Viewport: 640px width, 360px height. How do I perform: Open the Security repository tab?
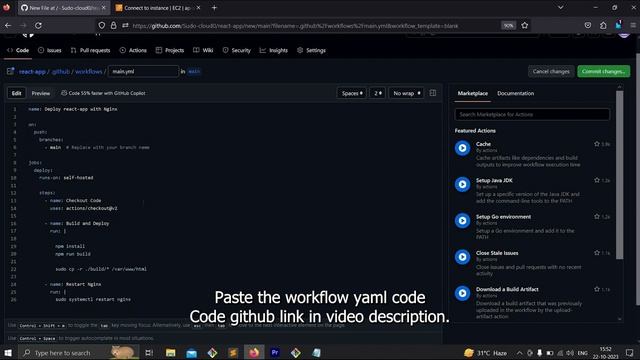pos(236,50)
